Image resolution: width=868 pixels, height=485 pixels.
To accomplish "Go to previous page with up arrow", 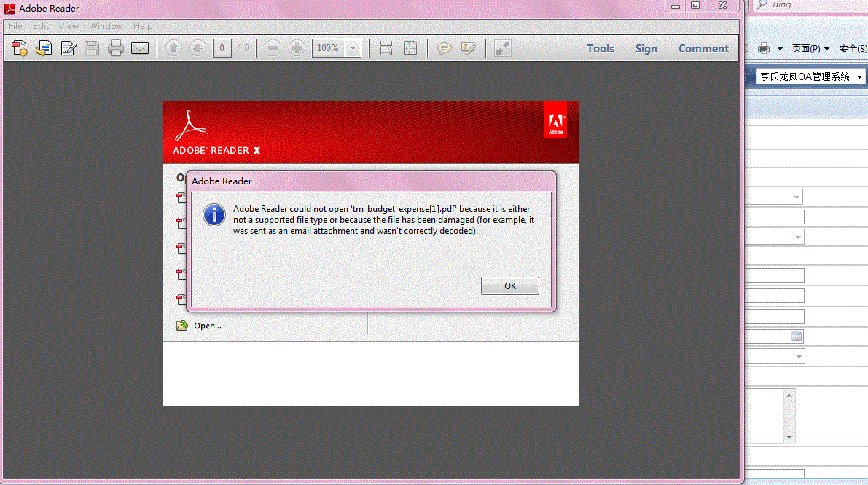I will click(173, 48).
